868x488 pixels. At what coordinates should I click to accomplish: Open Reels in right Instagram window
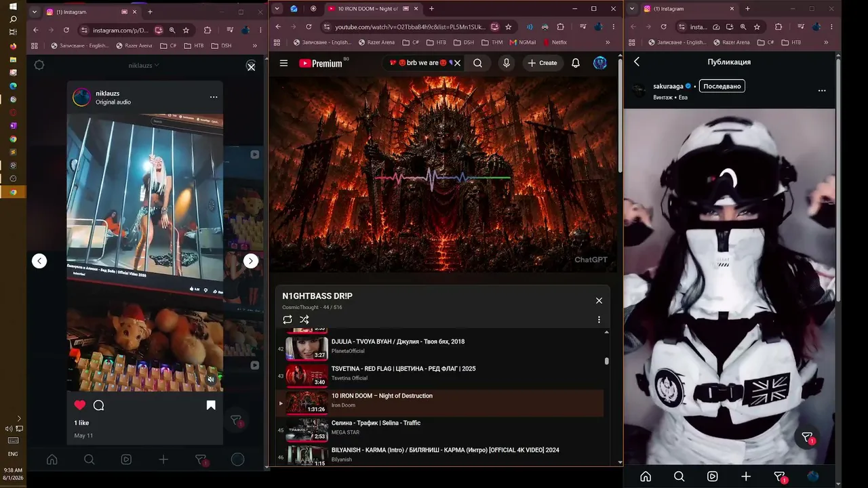click(x=712, y=476)
